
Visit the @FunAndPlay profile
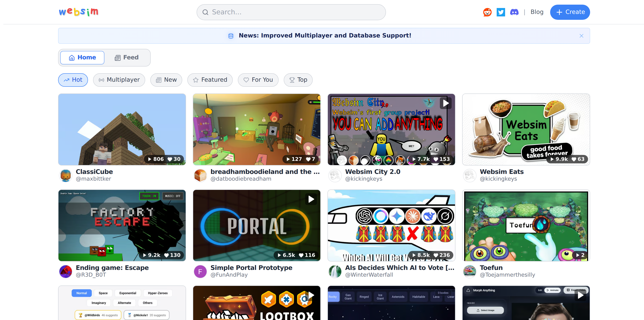click(229, 275)
